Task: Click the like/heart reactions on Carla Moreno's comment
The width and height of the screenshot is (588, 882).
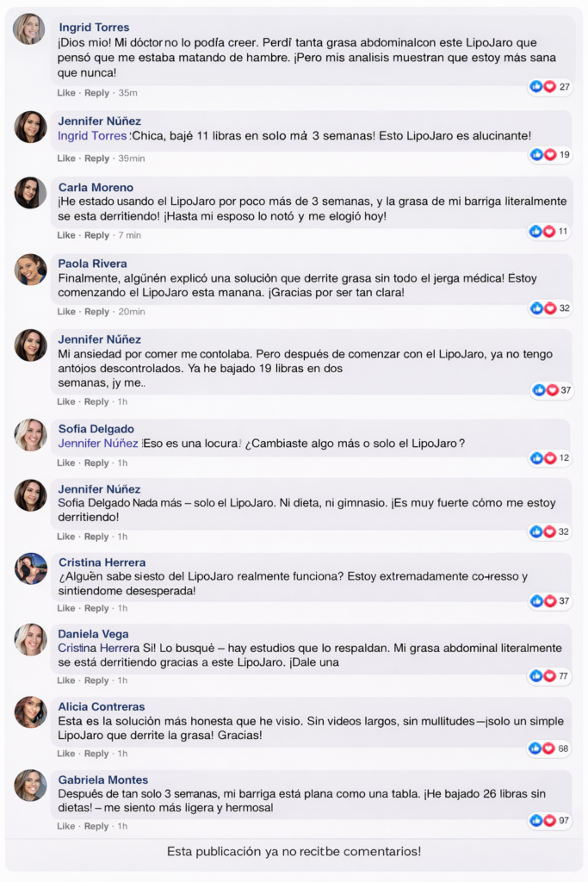Action: point(542,231)
